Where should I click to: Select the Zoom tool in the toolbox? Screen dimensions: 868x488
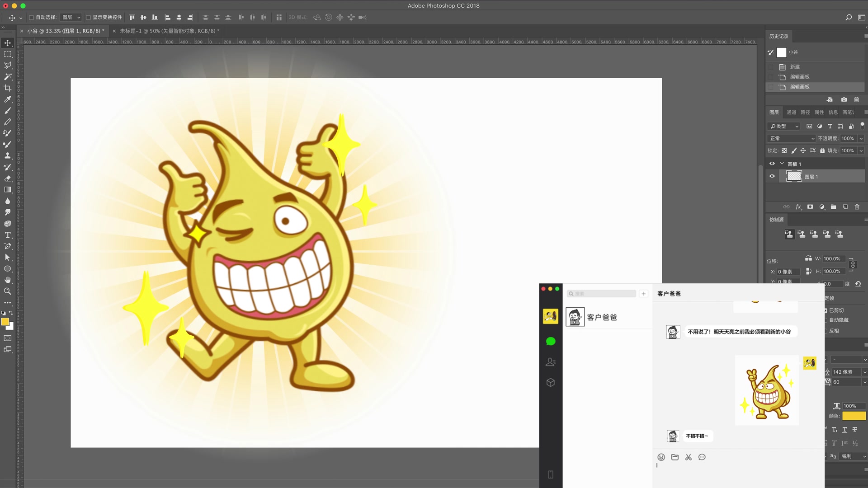pos(8,291)
